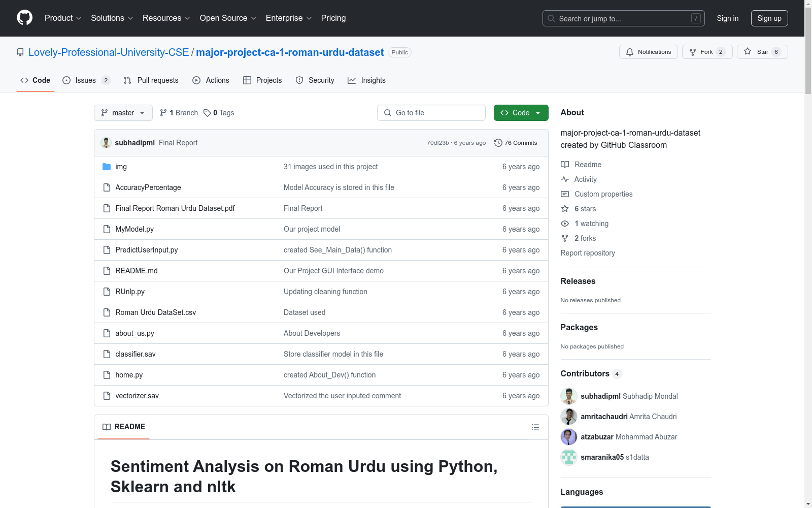Click amritachaudri contributor avatar

[x=569, y=417]
